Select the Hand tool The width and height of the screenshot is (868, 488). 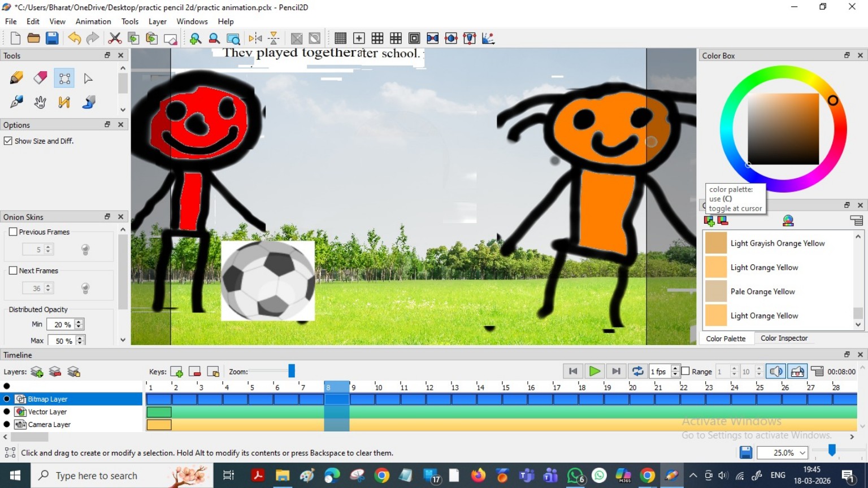coord(40,102)
